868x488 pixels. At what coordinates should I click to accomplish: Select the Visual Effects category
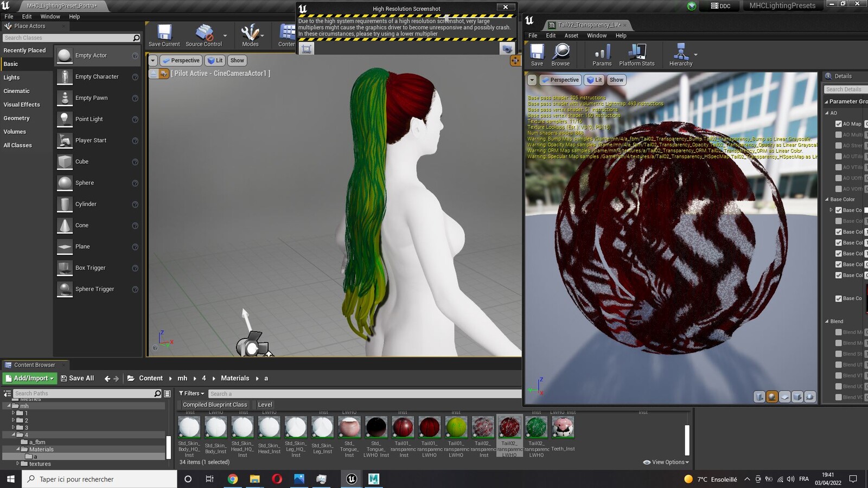coord(22,105)
